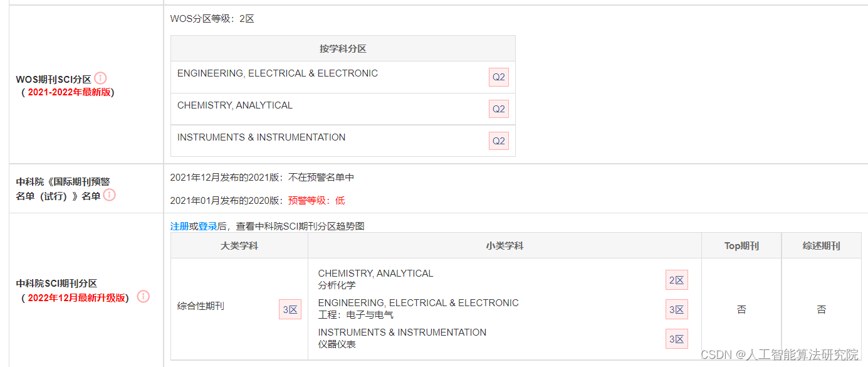Screen dimensions: 868x367
Task: Click info icon beside WOS期刊SCI分区
Action: [100, 78]
